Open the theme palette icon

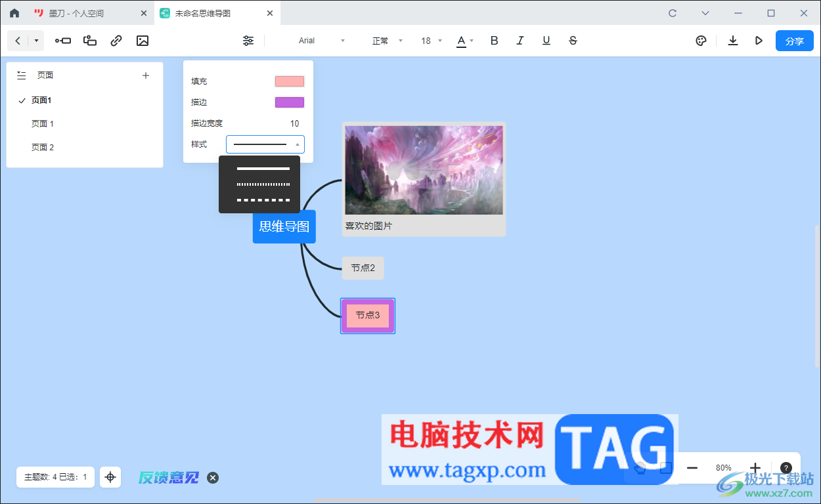701,41
